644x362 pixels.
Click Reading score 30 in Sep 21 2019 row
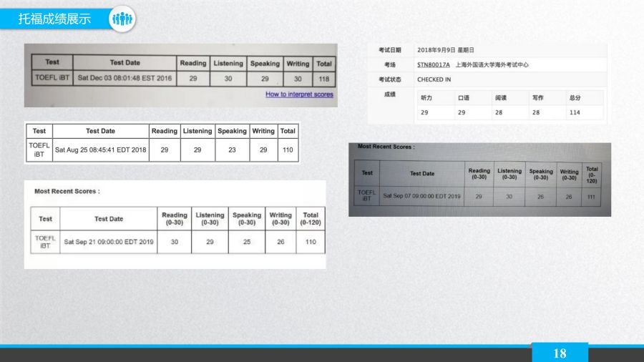175,242
